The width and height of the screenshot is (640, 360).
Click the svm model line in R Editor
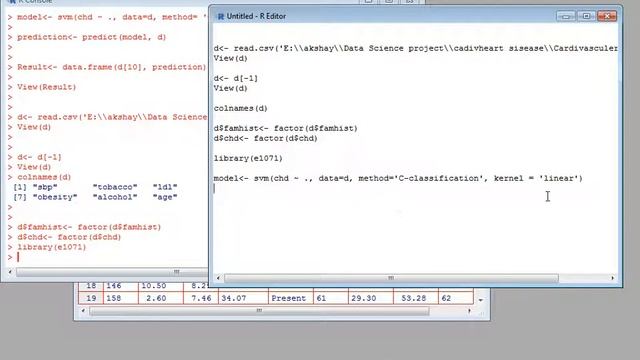(x=398, y=178)
